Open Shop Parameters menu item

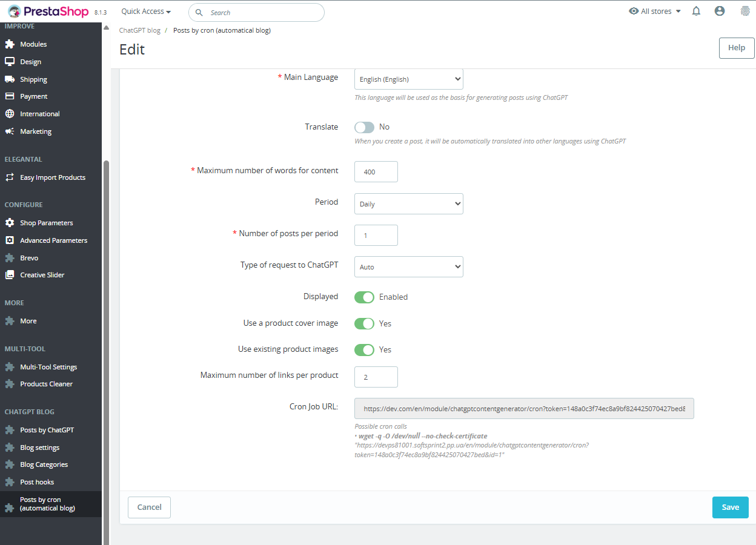coord(47,223)
